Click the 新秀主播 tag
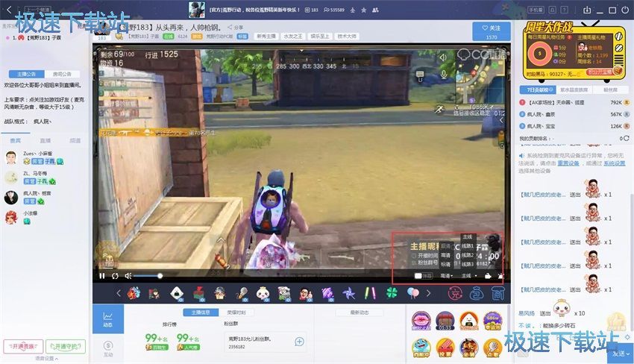The width and height of the screenshot is (634, 364). pos(266,37)
